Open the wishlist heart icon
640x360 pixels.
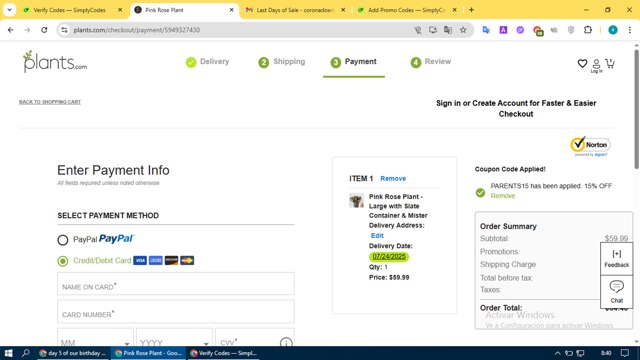(x=582, y=63)
